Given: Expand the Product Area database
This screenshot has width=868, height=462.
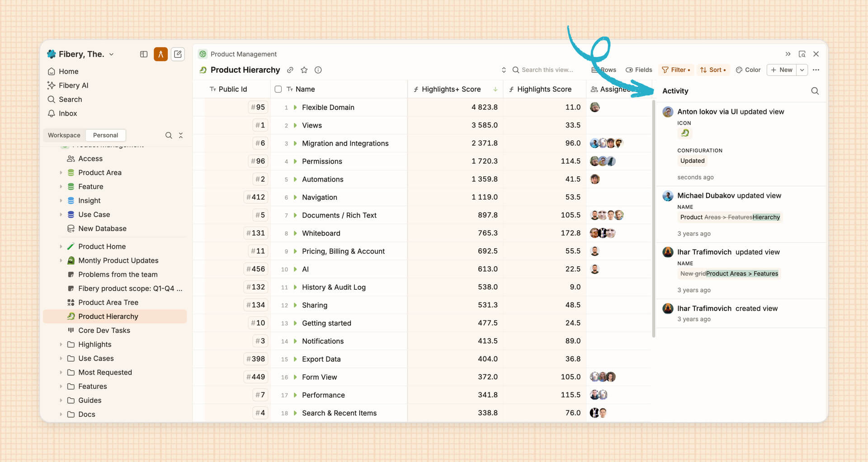Looking at the screenshot, I should (61, 173).
